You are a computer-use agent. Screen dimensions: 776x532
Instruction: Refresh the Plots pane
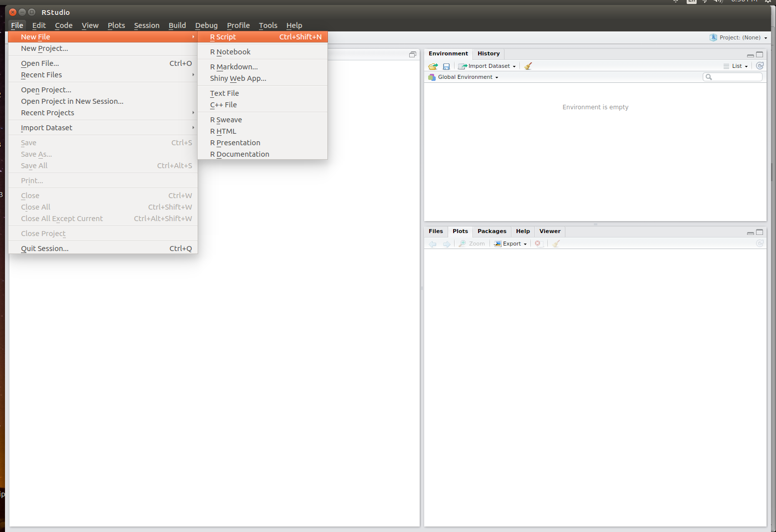click(760, 244)
